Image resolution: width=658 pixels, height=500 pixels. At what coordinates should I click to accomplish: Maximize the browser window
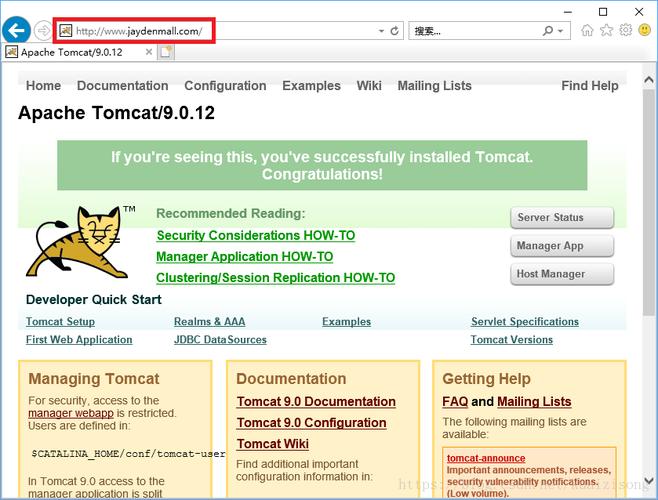click(x=603, y=12)
